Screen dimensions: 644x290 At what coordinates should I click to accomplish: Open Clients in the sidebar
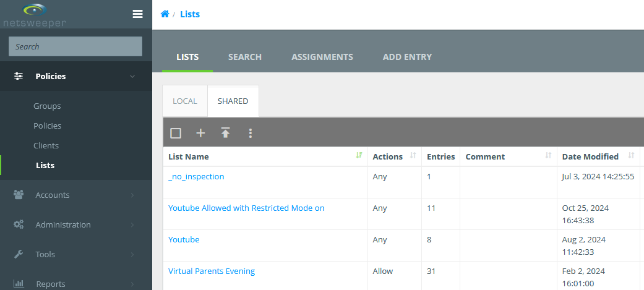point(46,145)
